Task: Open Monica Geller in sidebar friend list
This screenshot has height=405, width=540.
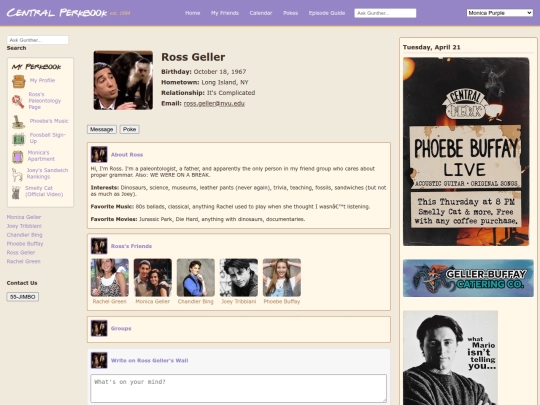Action: (x=24, y=217)
